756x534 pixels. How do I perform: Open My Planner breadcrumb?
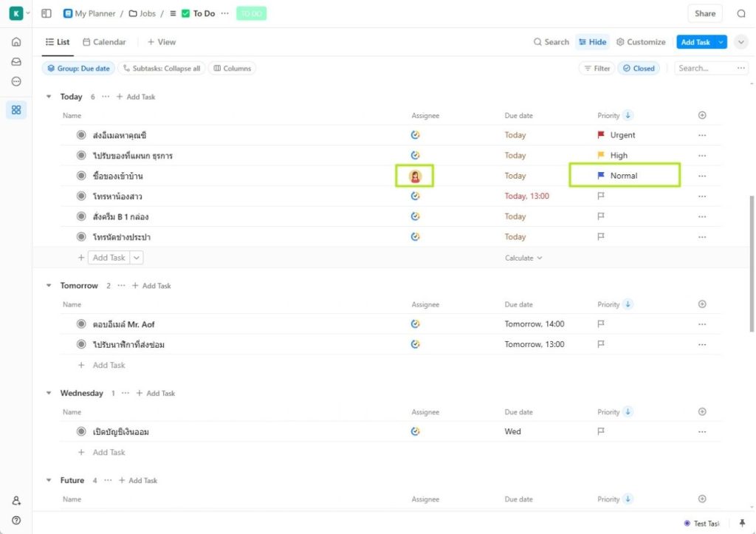89,13
